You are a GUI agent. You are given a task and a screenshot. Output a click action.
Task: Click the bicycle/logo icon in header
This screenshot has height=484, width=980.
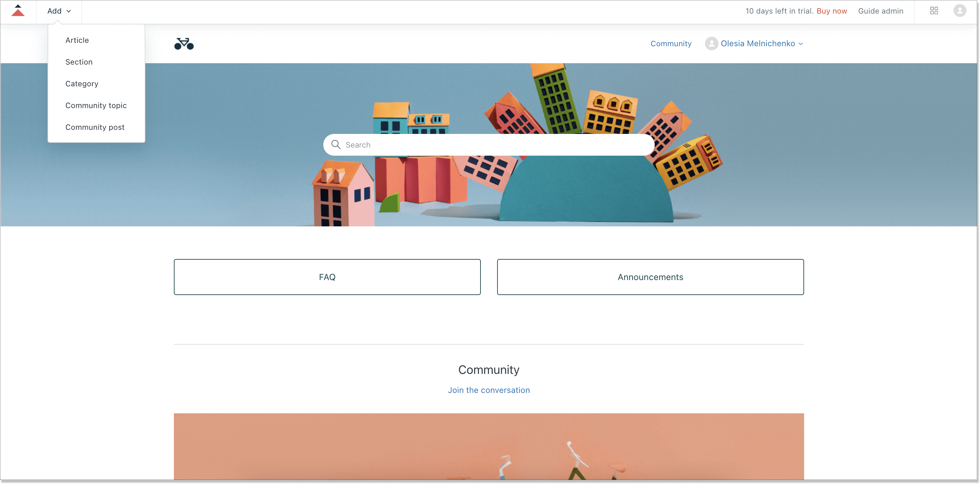[x=184, y=44]
